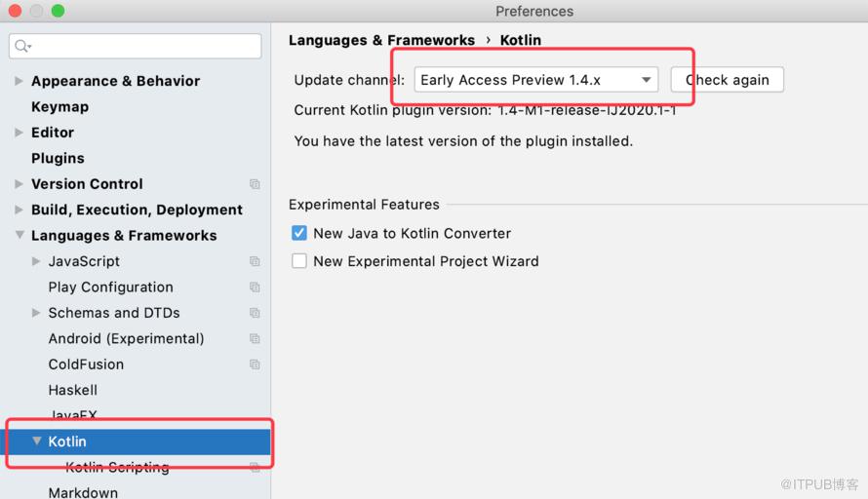Click project-level icon beside Version Control
The height and width of the screenshot is (499, 868).
(x=255, y=184)
